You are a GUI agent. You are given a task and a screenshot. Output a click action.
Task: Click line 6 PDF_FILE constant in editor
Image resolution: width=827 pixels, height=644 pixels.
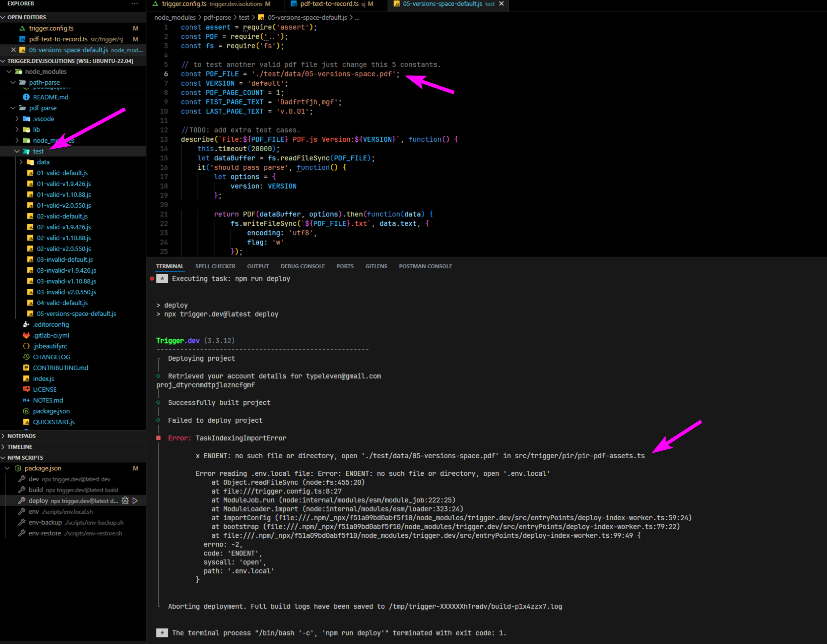tap(222, 74)
